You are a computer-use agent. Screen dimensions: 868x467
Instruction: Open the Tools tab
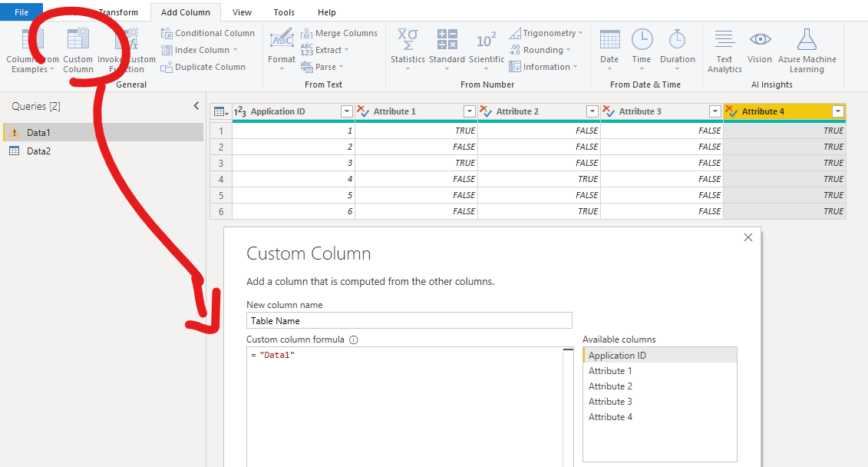click(x=284, y=12)
